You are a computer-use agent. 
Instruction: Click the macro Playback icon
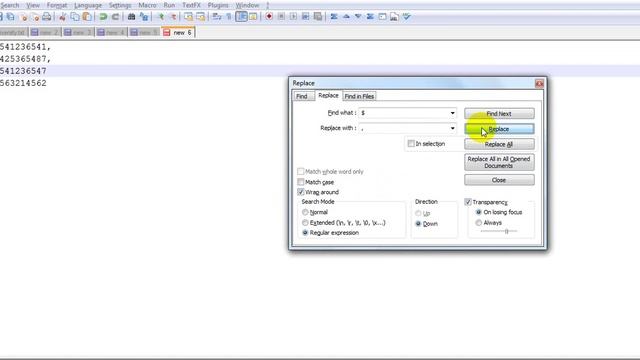[x=293, y=17]
